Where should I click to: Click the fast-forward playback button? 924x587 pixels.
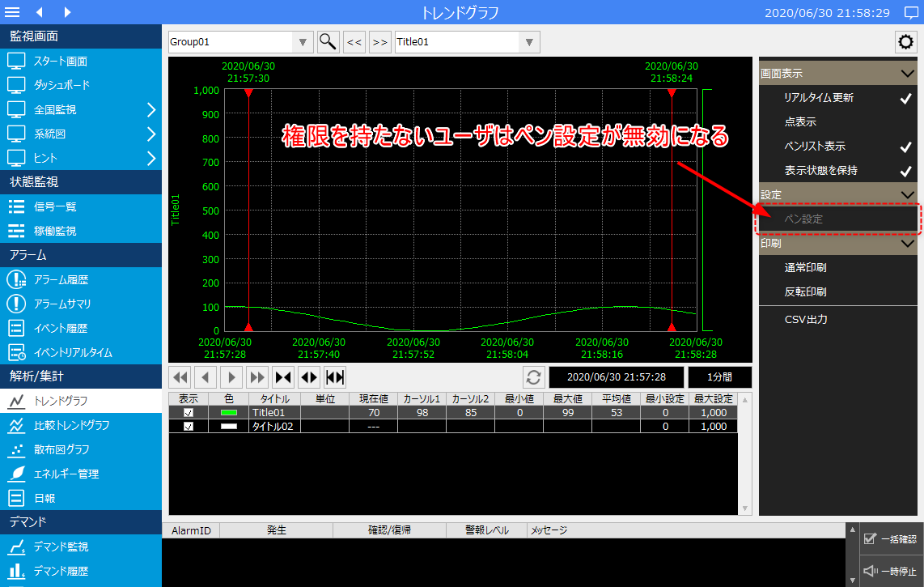click(x=257, y=377)
